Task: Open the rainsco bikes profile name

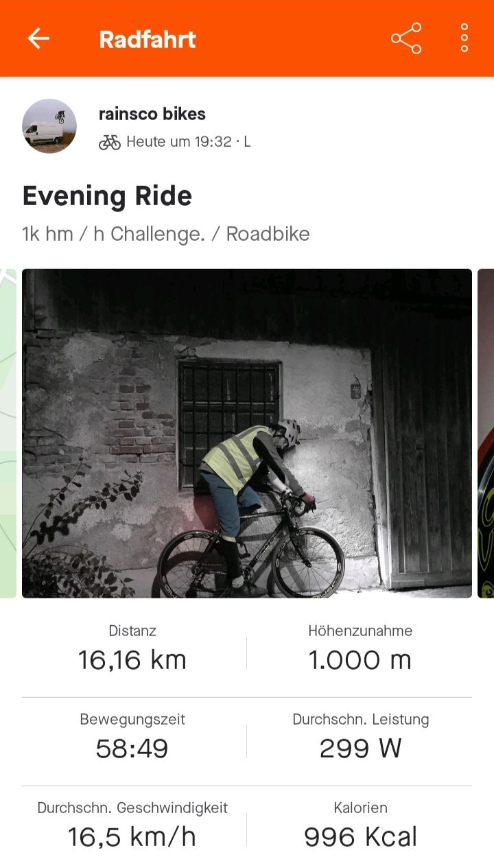Action: [152, 114]
